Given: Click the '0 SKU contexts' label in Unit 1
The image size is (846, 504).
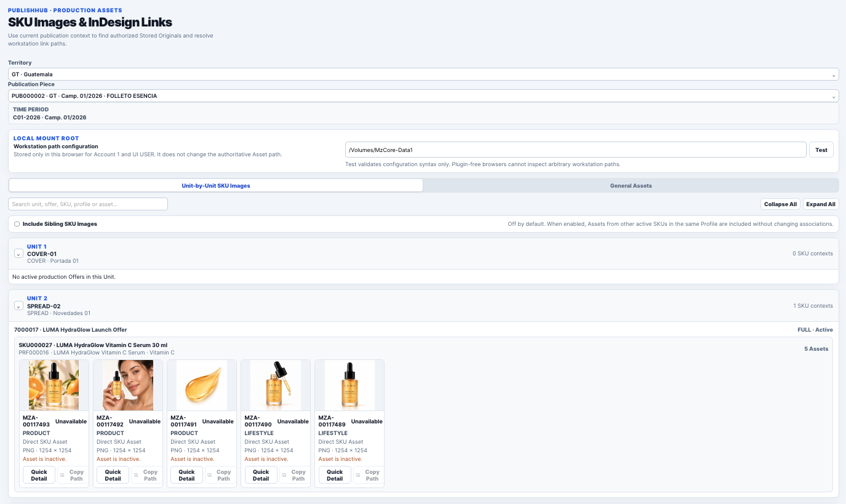Looking at the screenshot, I should coord(813,254).
